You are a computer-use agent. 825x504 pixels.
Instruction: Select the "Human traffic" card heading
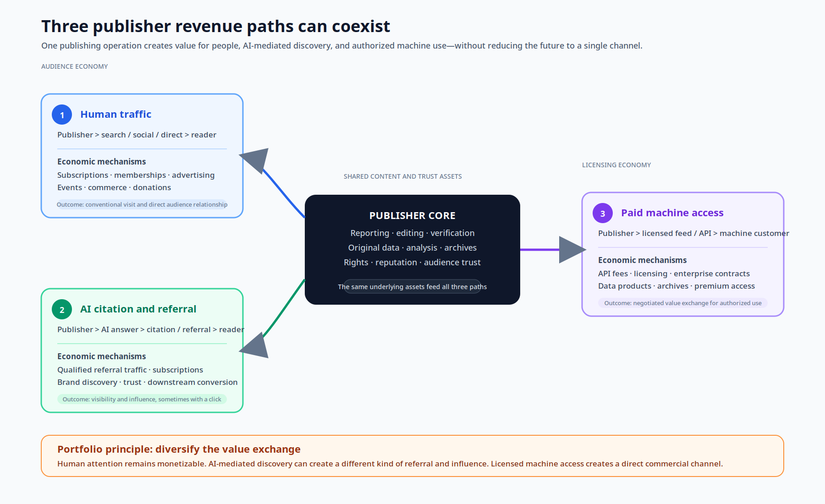(116, 115)
